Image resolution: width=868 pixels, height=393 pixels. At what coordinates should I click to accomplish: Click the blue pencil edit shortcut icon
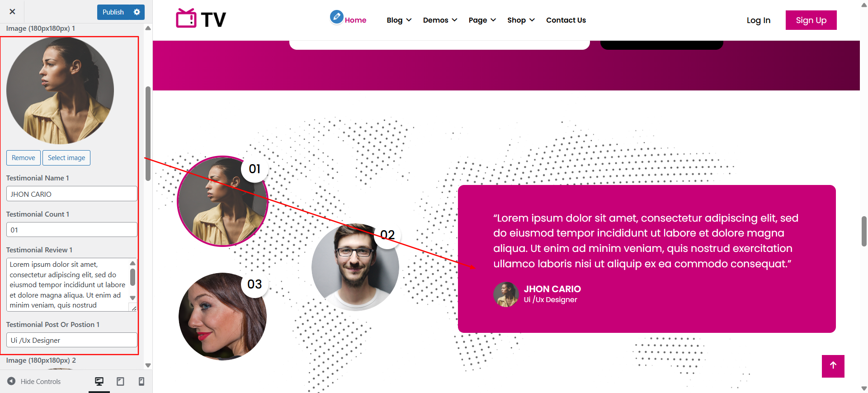(336, 17)
